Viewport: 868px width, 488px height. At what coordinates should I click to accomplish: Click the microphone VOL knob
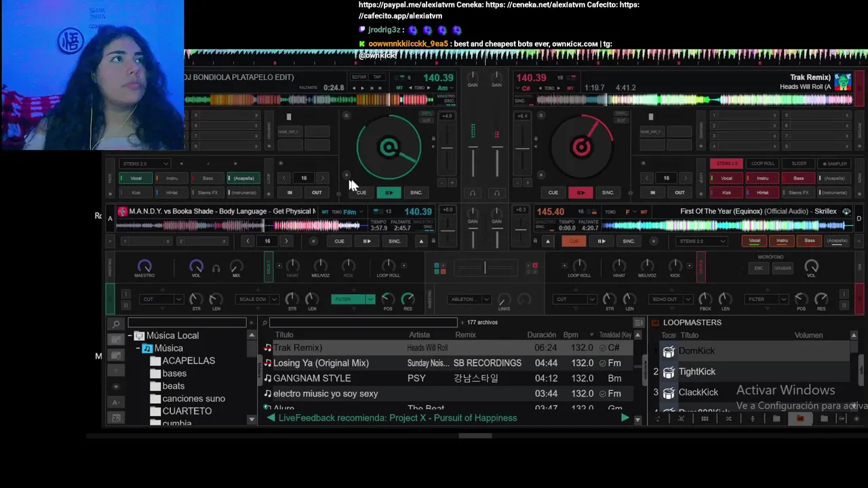(811, 266)
